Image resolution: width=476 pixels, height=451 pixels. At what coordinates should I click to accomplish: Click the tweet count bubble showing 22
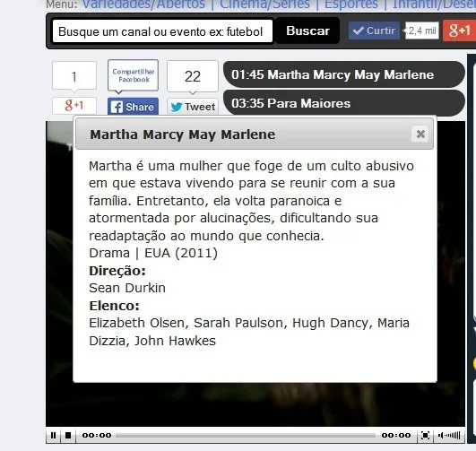[x=193, y=76]
